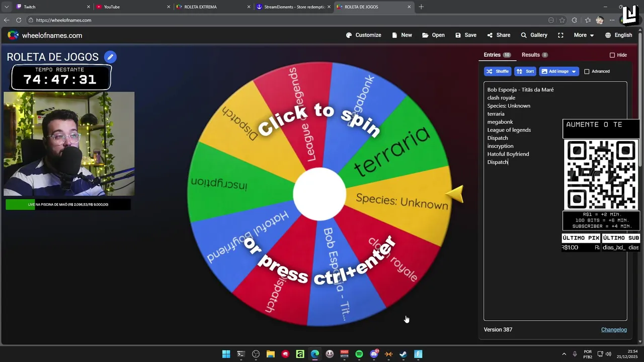This screenshot has width=644, height=362.
Task: Click the taskbar microphone icon
Action: tap(575, 354)
